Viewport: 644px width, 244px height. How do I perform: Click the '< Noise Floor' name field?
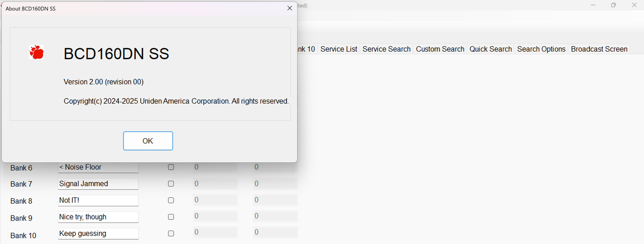[x=98, y=167]
